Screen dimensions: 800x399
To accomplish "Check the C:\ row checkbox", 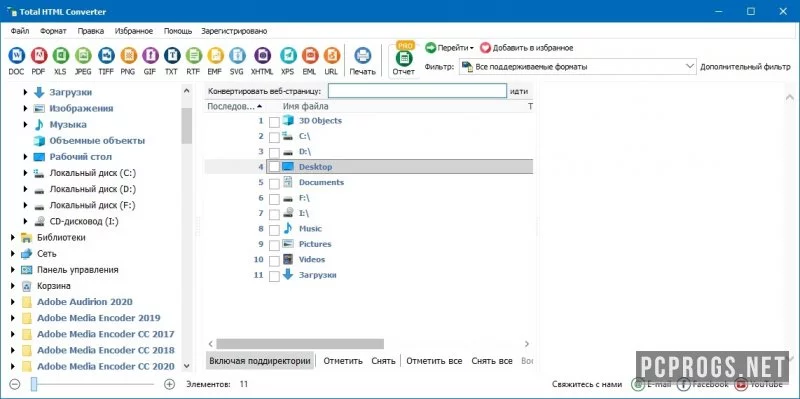I will [274, 137].
